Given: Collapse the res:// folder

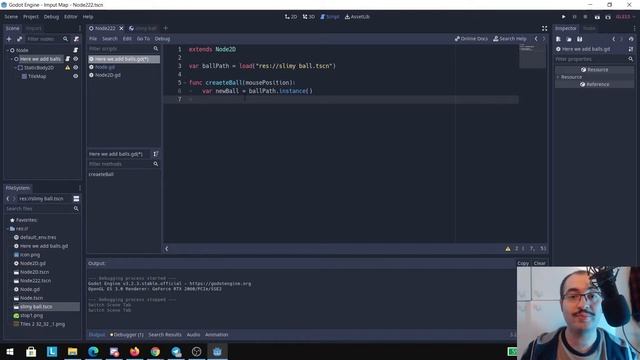Looking at the screenshot, I should (7, 229).
